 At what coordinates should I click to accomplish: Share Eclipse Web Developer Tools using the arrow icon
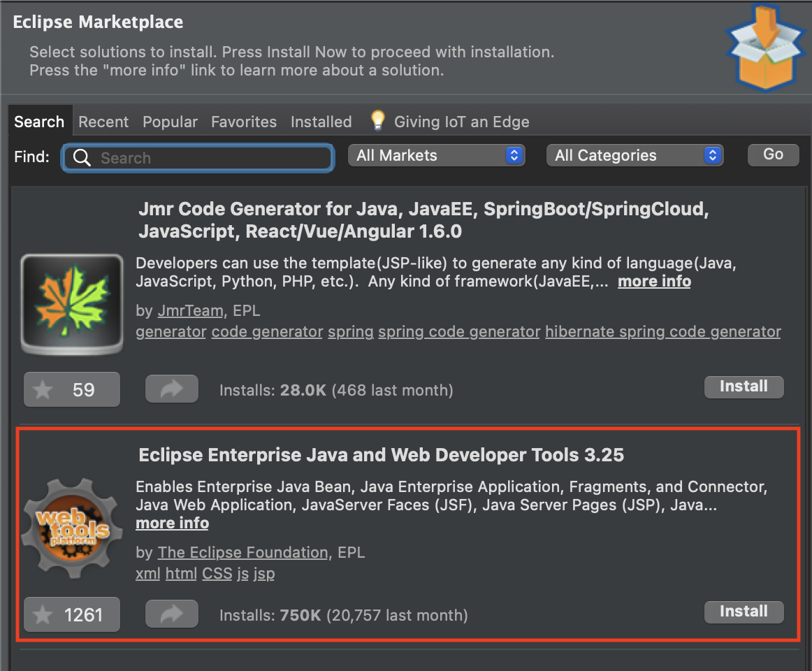coord(171,614)
